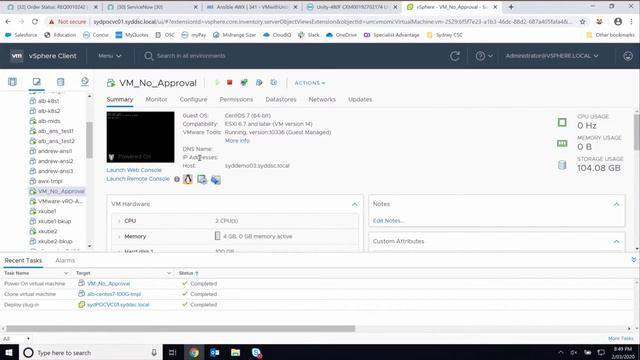The image size is (640, 360).
Task: Select xkube1-bkup in the inventory tree
Action: 54,221
